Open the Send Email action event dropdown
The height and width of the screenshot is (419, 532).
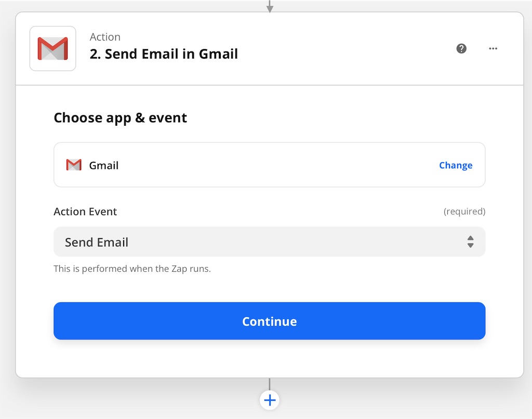tap(260, 242)
